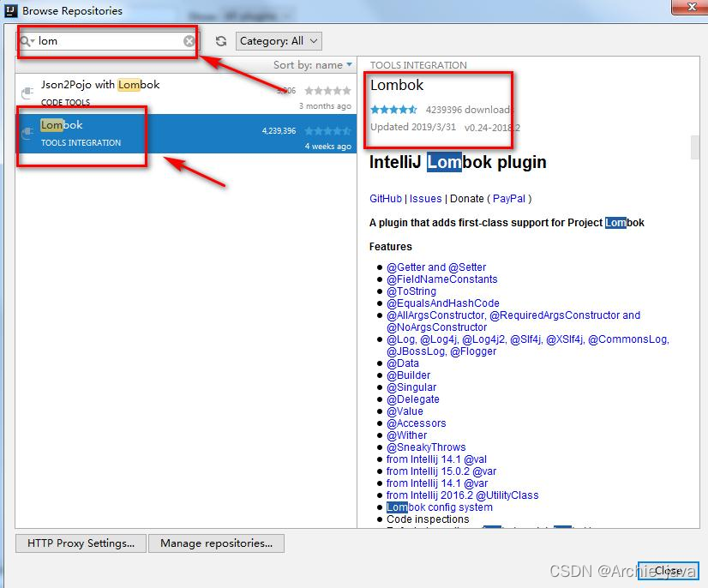708x588 pixels.
Task: Select Json2Pojo with Lombok plugin row
Action: 186,94
